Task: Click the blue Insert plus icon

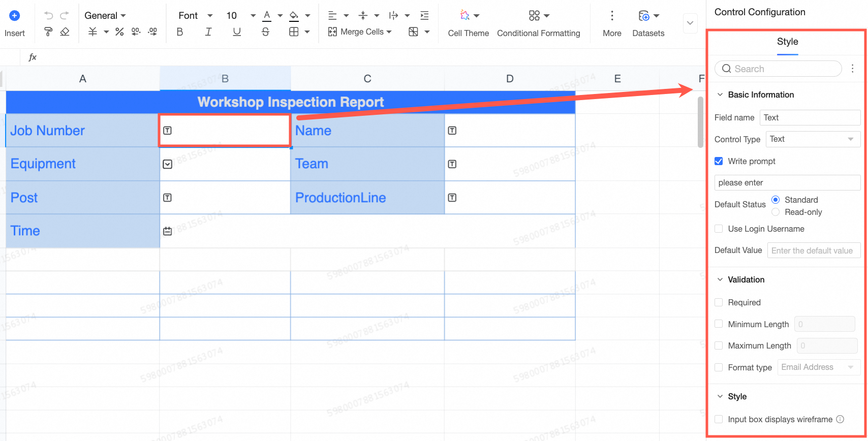Action: 15,16
